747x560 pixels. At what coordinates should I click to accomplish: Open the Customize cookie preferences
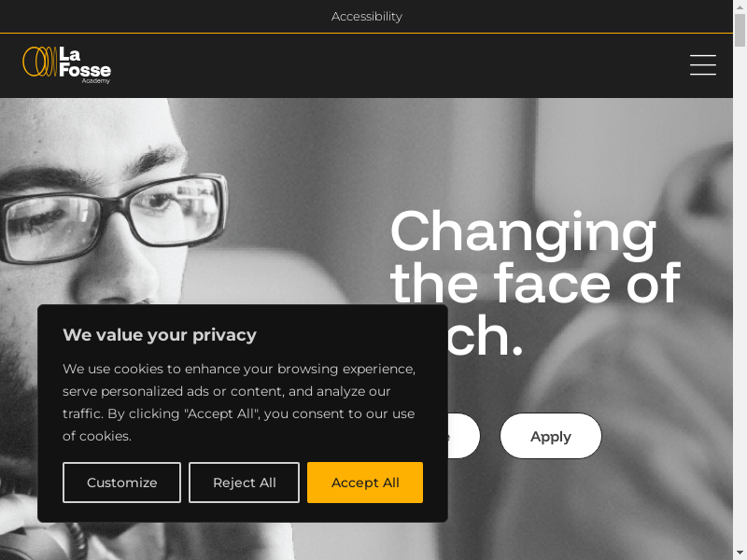[122, 483]
